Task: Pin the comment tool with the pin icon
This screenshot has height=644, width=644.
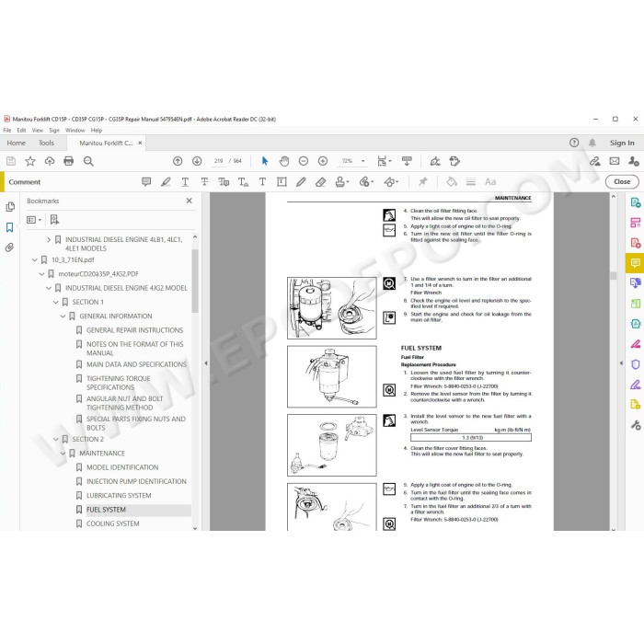Action: (x=422, y=181)
